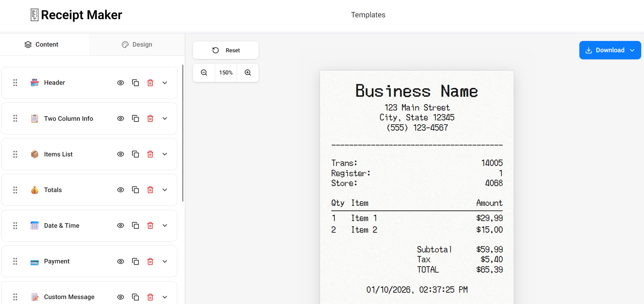
Task: Click the Date & Time drag handle
Action: point(15,226)
